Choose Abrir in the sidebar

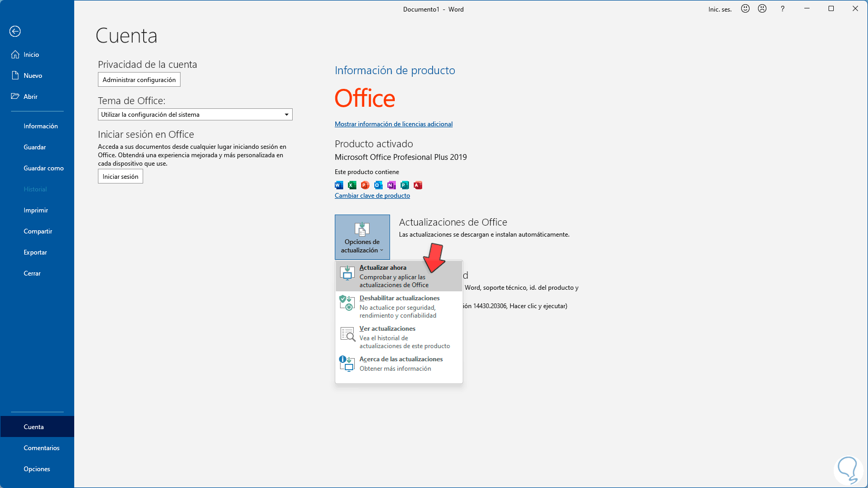(37, 97)
